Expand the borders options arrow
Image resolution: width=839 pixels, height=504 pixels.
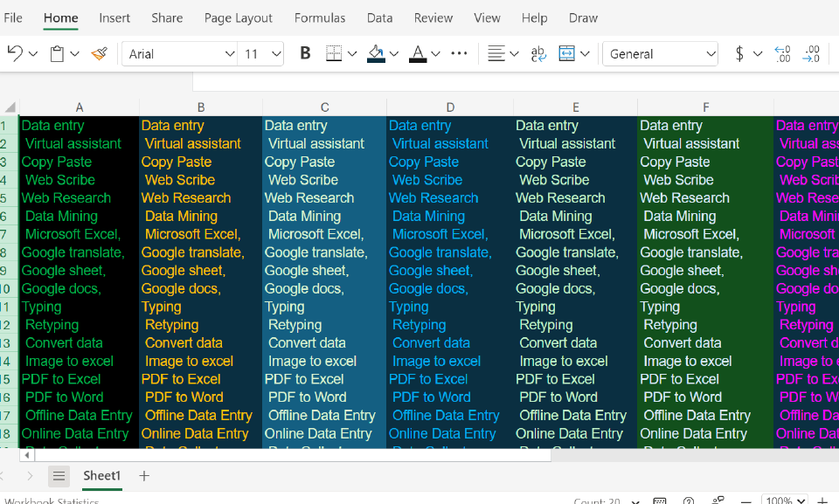coord(352,53)
